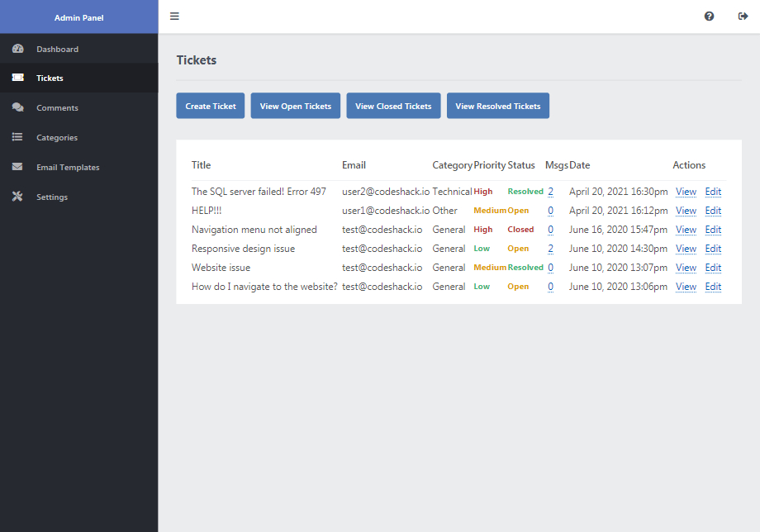Click the Actions column header
The image size is (760, 532).
(689, 164)
